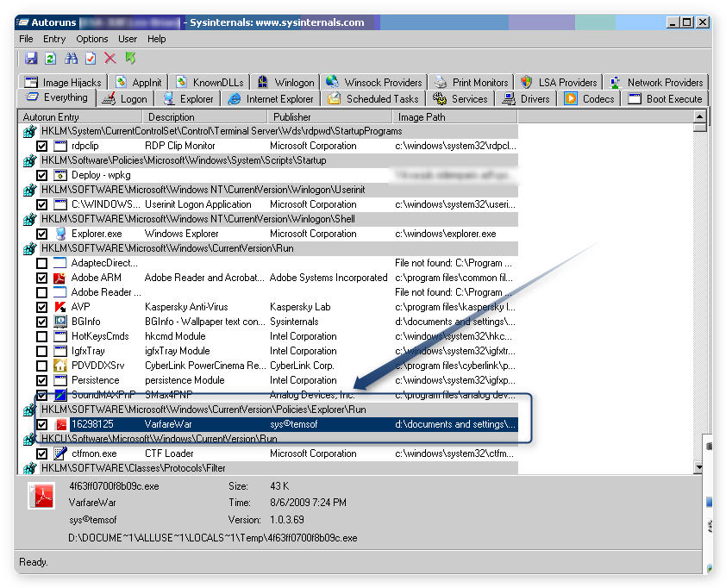Uncheck the Deploy - wpkg checkbox
Screen dimensions: 726x588
pos(41,176)
